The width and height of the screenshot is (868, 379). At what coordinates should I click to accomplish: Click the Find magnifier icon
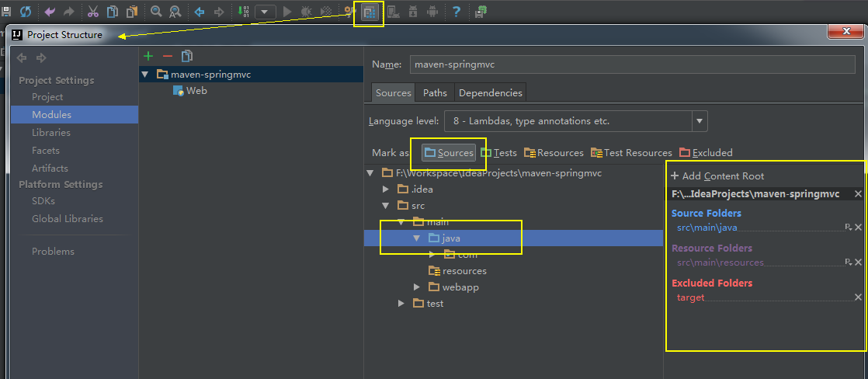click(156, 12)
